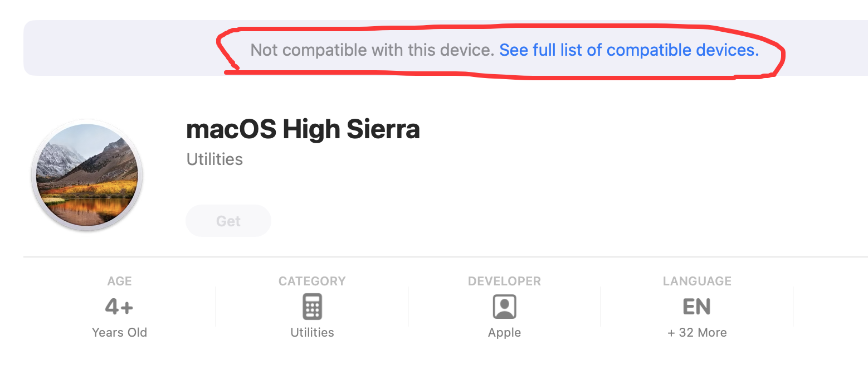
Task: Click the DEVELOPER heading
Action: 504,281
